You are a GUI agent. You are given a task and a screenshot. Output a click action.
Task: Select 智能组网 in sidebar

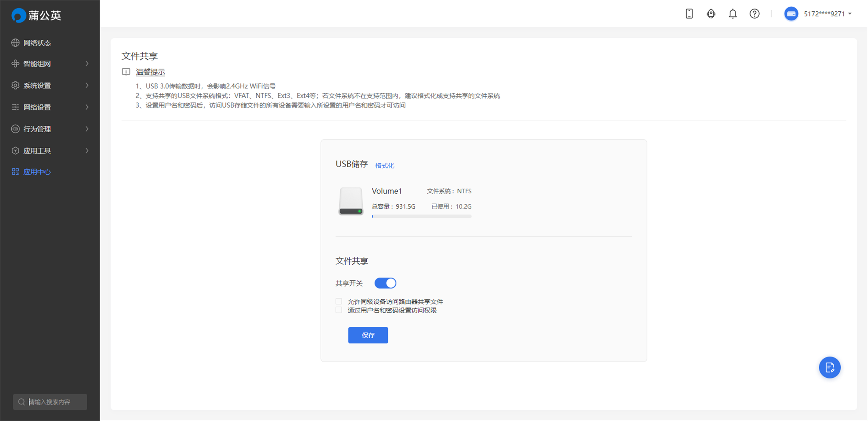coord(50,64)
